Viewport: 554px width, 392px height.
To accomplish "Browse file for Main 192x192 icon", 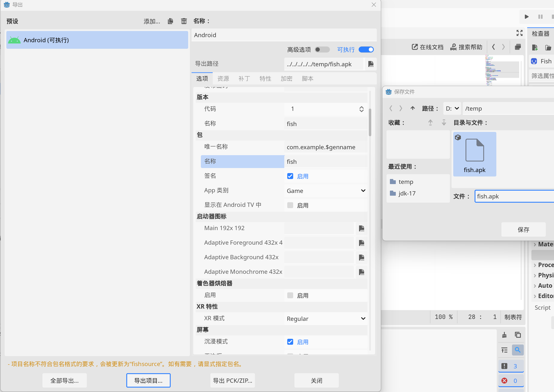I will 361,228.
